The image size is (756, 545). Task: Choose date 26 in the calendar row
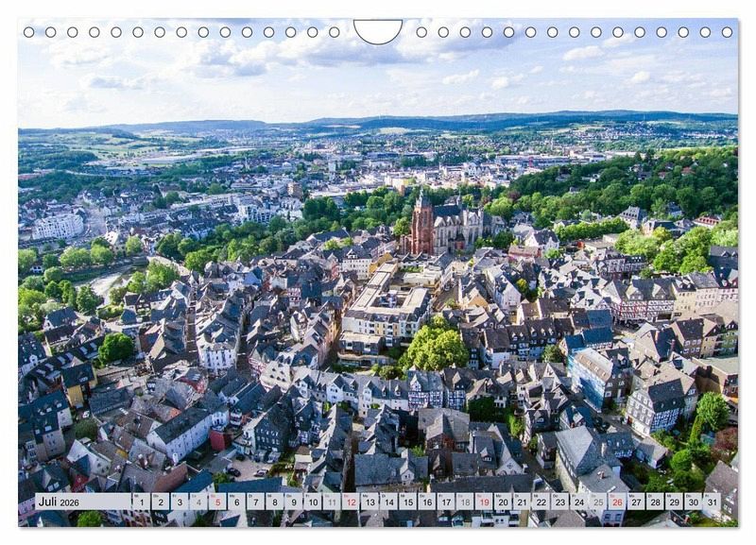[x=616, y=502]
